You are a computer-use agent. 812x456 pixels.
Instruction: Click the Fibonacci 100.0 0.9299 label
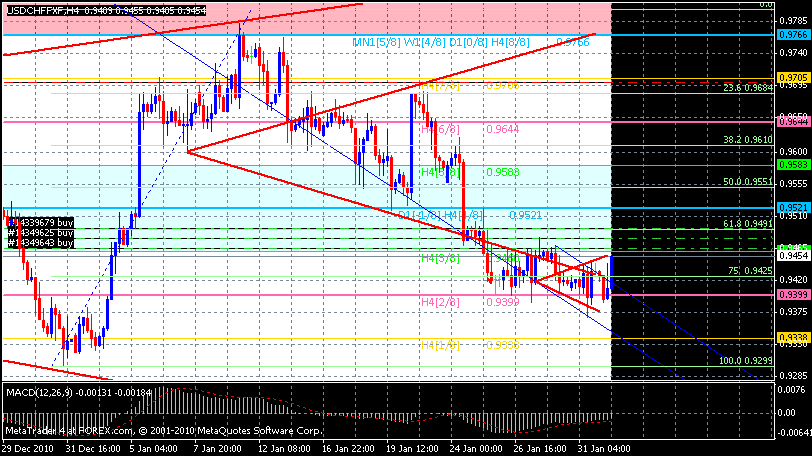(x=746, y=361)
